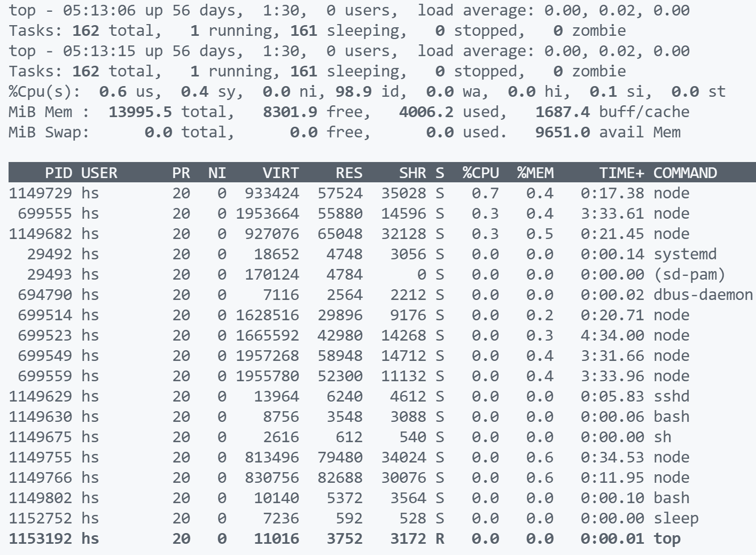Click the TIME+ column header

click(x=621, y=173)
